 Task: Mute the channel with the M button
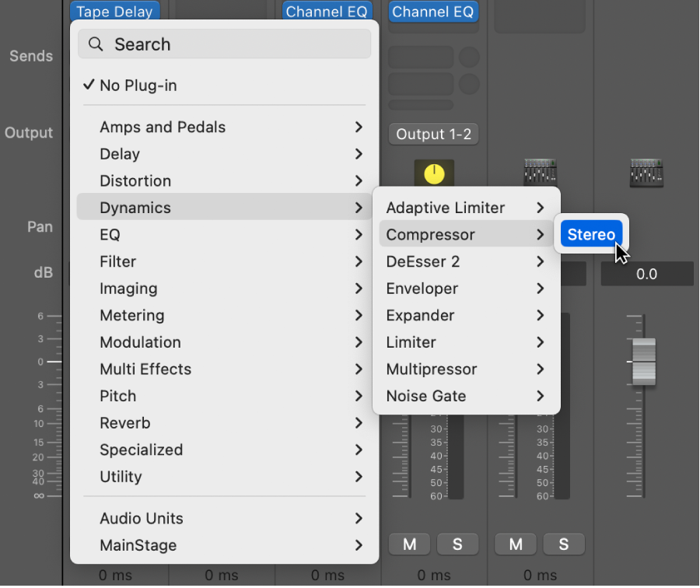[x=409, y=544]
